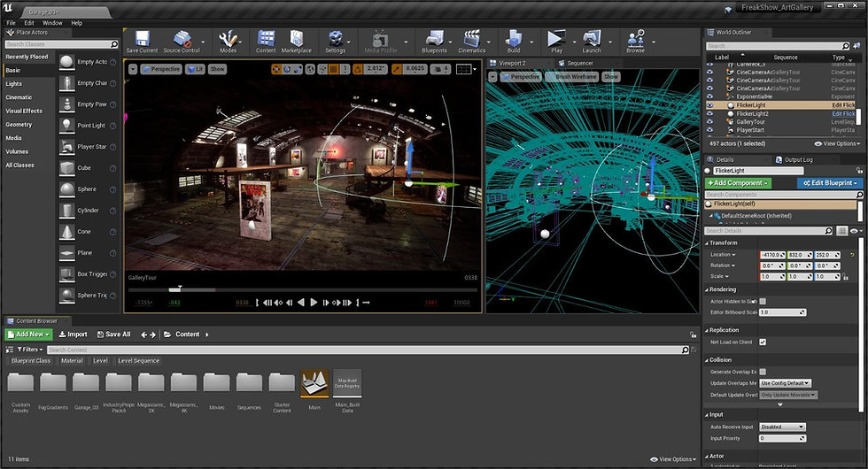Toggle Net Load on Client checkbox
Screen dimensions: 868x469
pyautogui.click(x=763, y=342)
